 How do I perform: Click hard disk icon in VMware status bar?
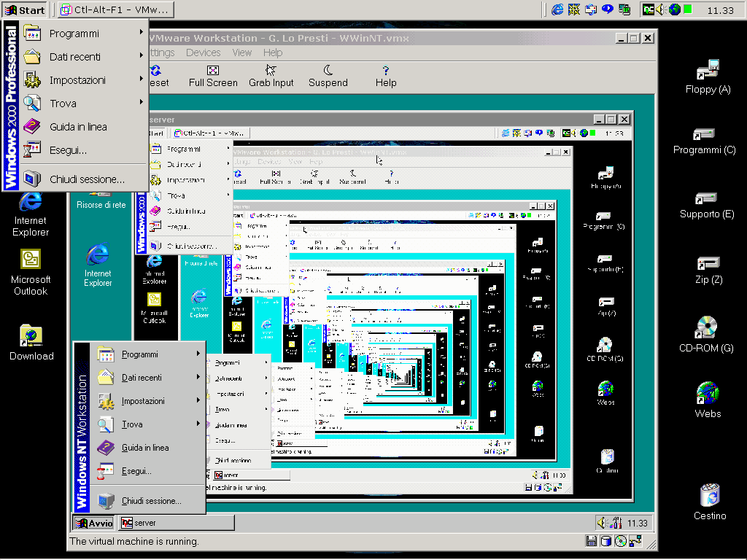605,541
